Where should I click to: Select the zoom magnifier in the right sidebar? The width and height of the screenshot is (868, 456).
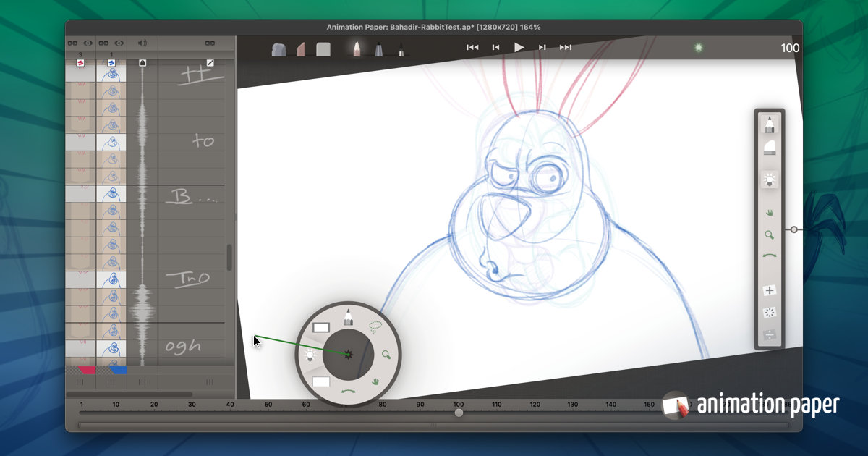tap(770, 235)
